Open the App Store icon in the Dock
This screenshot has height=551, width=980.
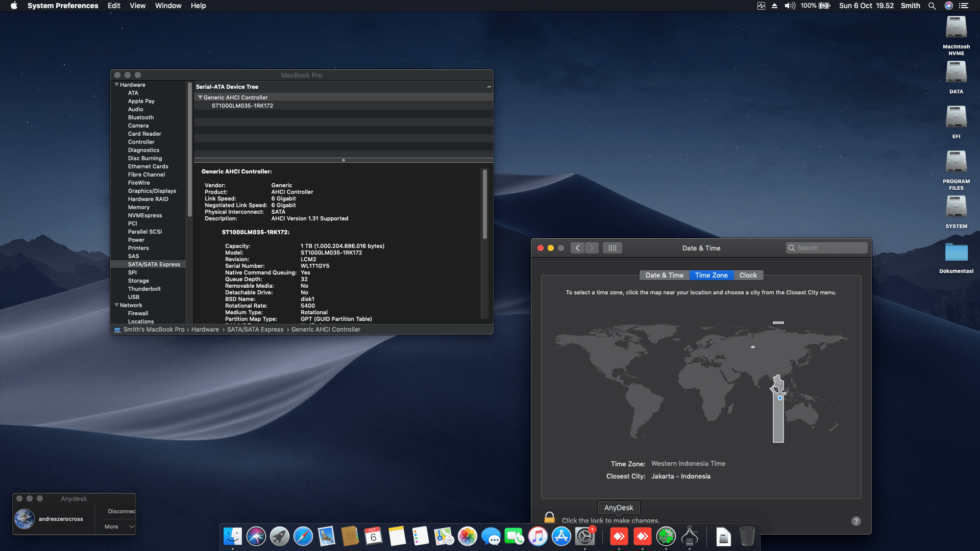pyautogui.click(x=561, y=537)
